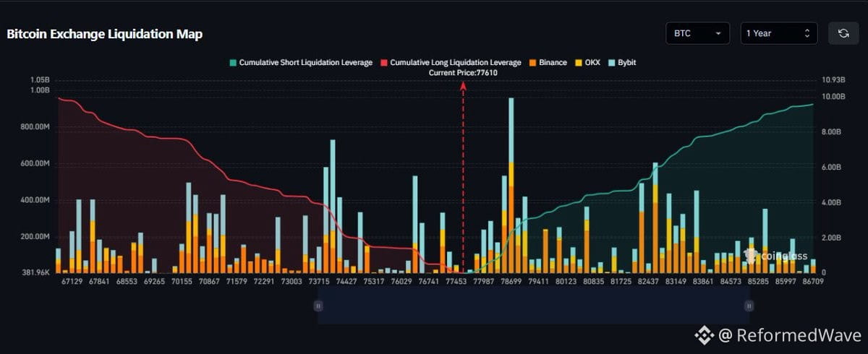Grab the right zoom slider handle
Image resolution: width=868 pixels, height=354 pixels.
749,306
